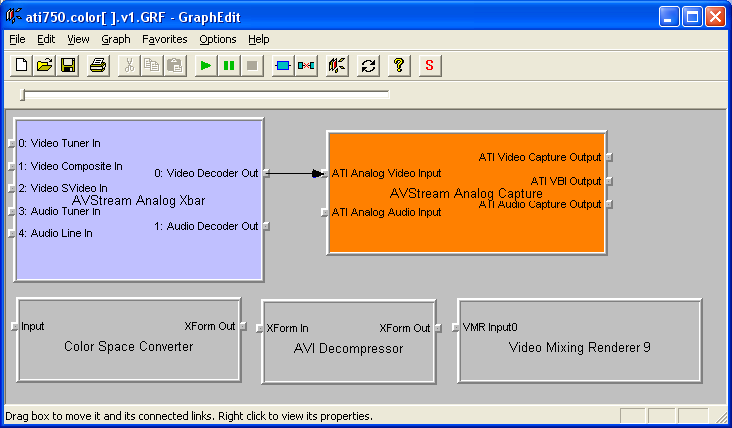
Task: Save the graph with floppy disk icon
Action: click(68, 65)
